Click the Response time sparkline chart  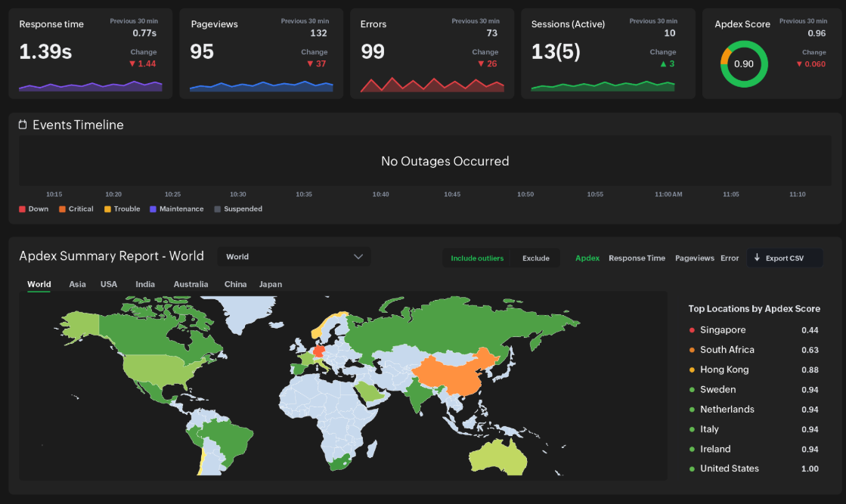pyautogui.click(x=91, y=85)
